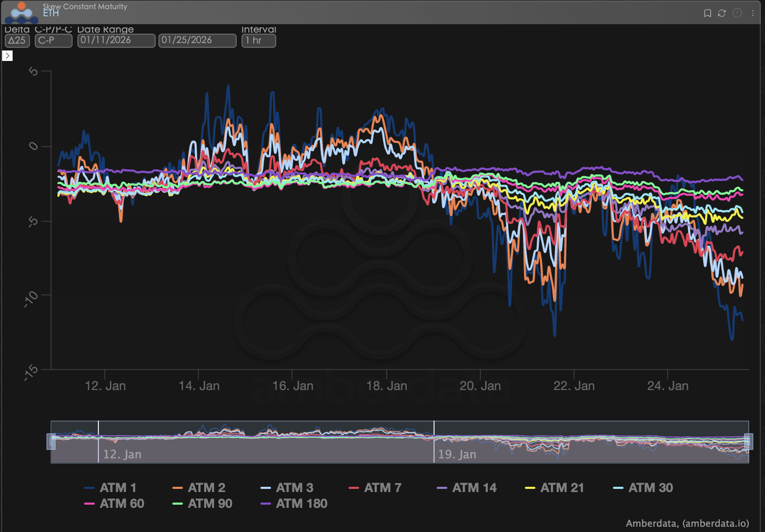765x532 pixels.
Task: Click the Amberdata logo icon
Action: pyautogui.click(x=22, y=12)
